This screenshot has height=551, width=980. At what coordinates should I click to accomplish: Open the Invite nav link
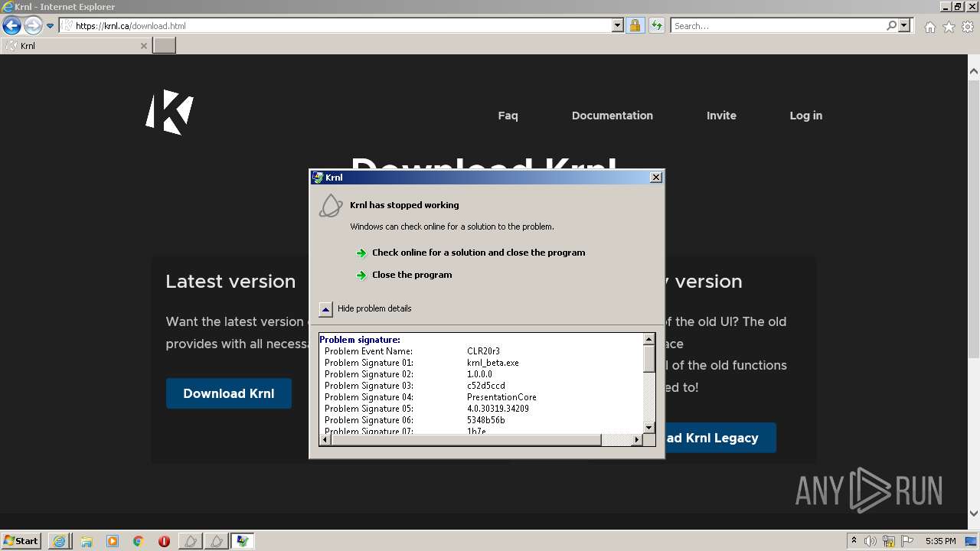click(x=721, y=116)
